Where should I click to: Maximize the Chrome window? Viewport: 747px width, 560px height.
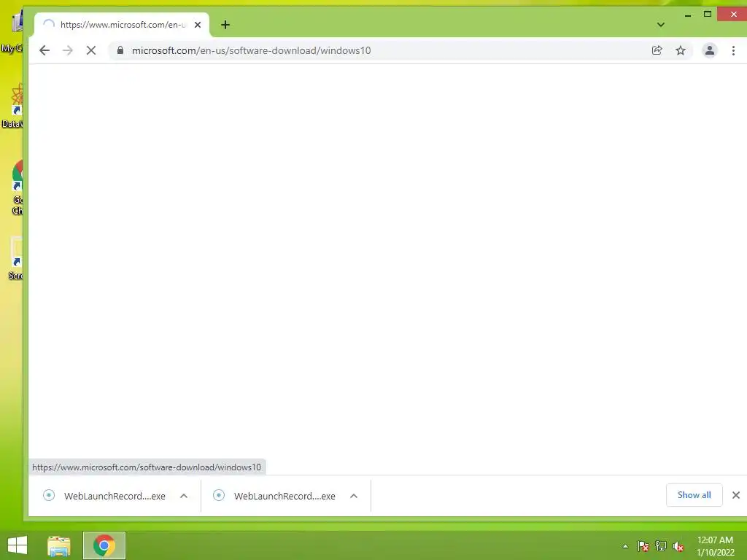pos(708,15)
